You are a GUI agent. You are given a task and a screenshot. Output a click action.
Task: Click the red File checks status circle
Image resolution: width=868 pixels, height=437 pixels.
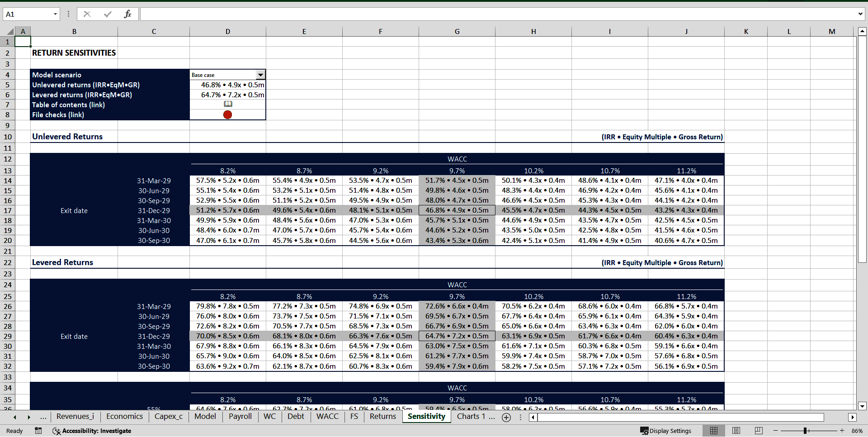(x=227, y=114)
